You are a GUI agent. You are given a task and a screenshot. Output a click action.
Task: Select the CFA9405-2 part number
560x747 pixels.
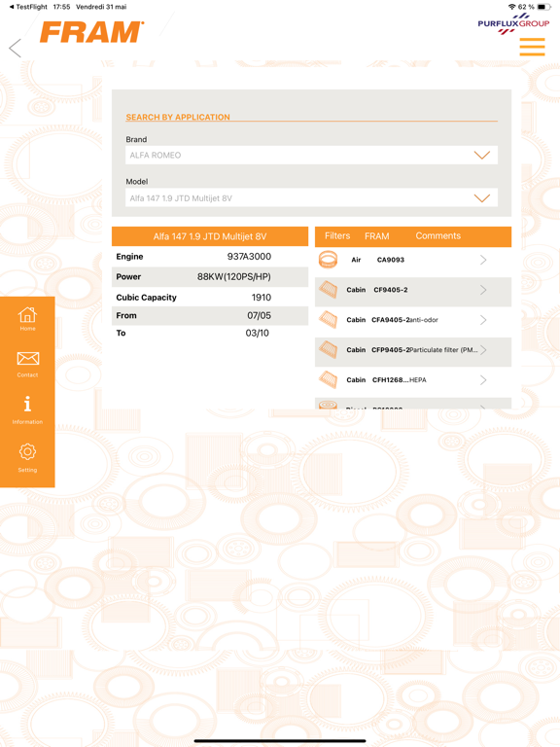point(391,320)
